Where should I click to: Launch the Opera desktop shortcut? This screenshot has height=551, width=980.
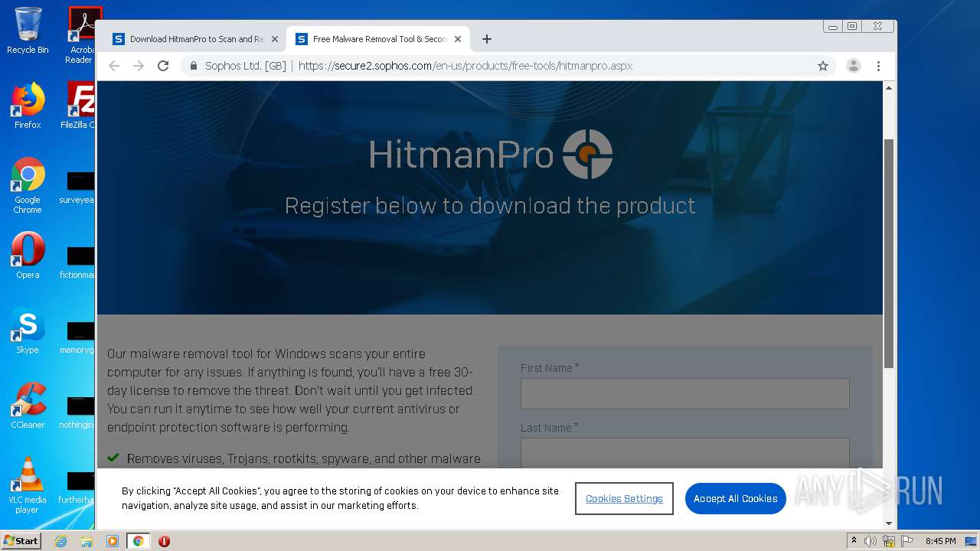tap(28, 256)
